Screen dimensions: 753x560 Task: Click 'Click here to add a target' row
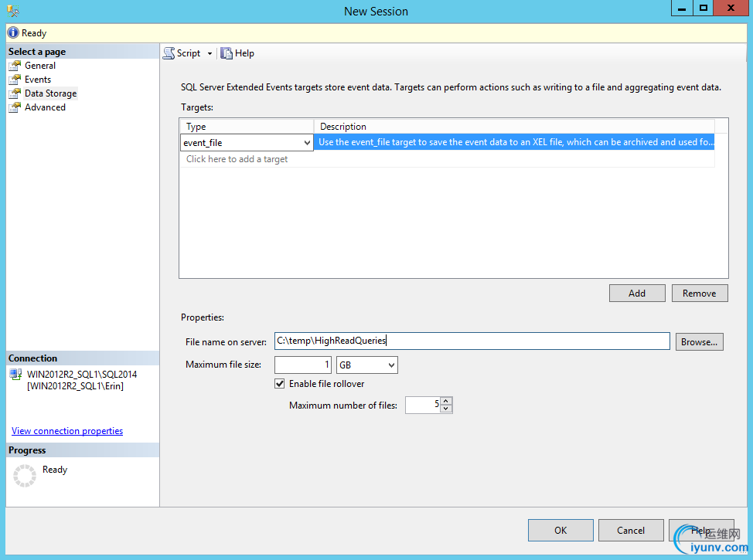448,159
